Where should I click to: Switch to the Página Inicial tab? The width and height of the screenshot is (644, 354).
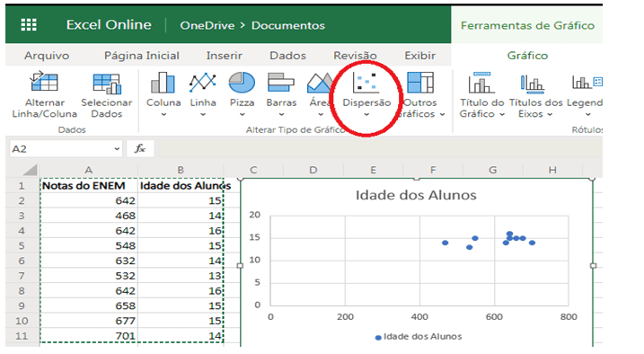(142, 56)
